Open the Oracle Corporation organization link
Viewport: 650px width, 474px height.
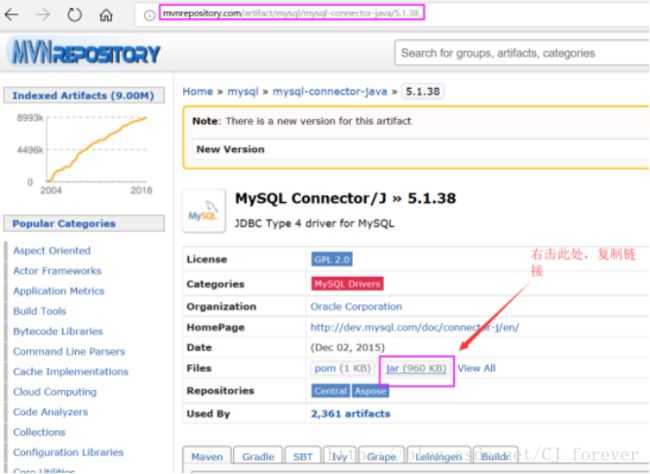[x=356, y=306]
